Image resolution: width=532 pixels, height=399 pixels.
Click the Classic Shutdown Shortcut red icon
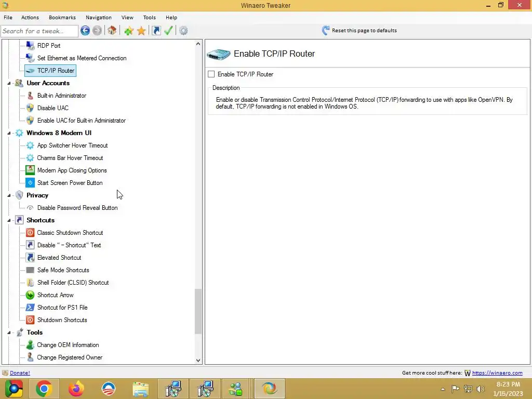pyautogui.click(x=30, y=232)
